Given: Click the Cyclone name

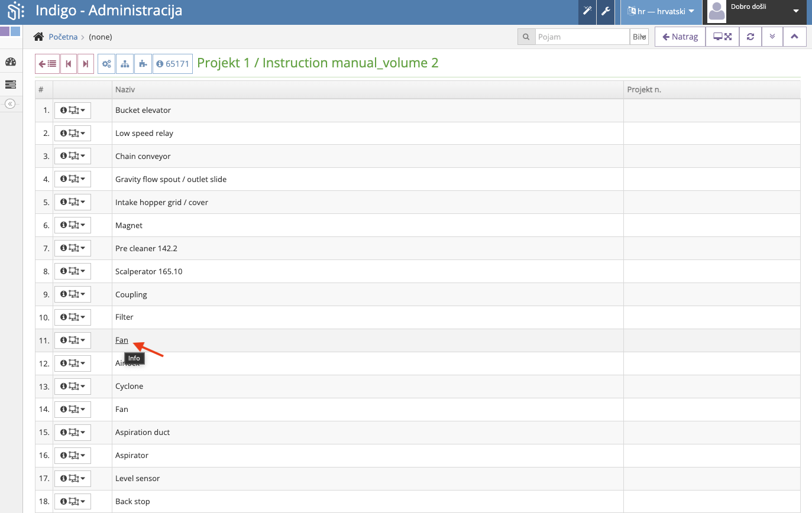Looking at the screenshot, I should point(130,386).
